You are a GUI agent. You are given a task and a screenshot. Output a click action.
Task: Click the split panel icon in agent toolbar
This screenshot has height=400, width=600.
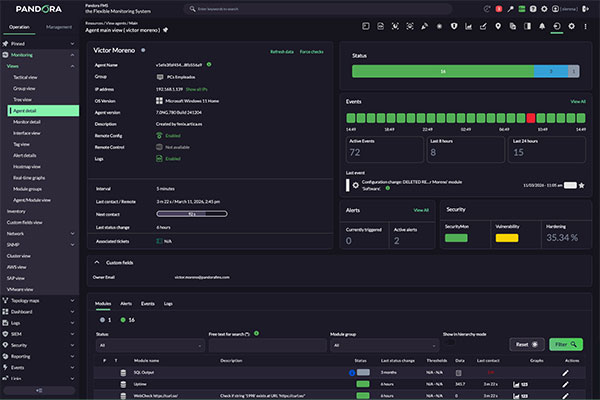tap(527, 26)
